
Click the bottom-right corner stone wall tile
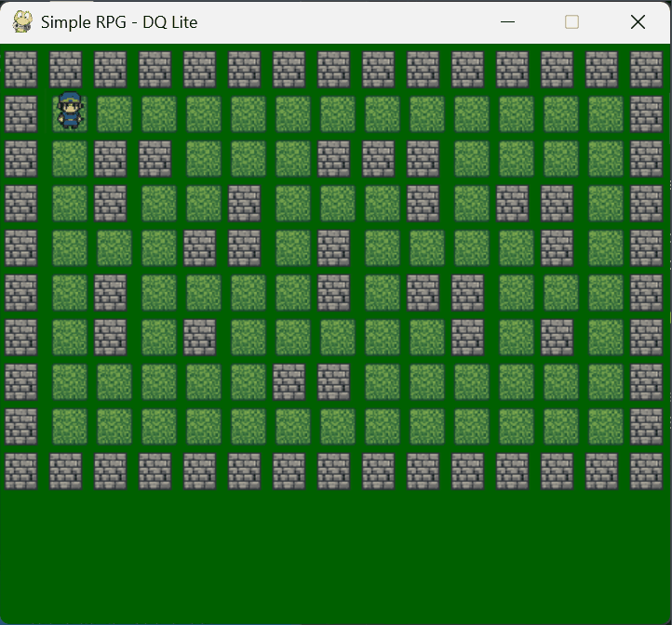(646, 472)
